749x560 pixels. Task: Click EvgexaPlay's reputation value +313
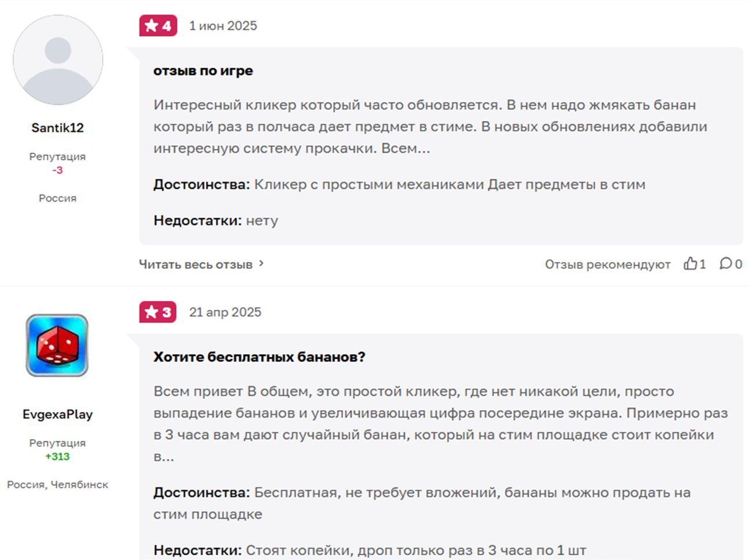point(57,456)
